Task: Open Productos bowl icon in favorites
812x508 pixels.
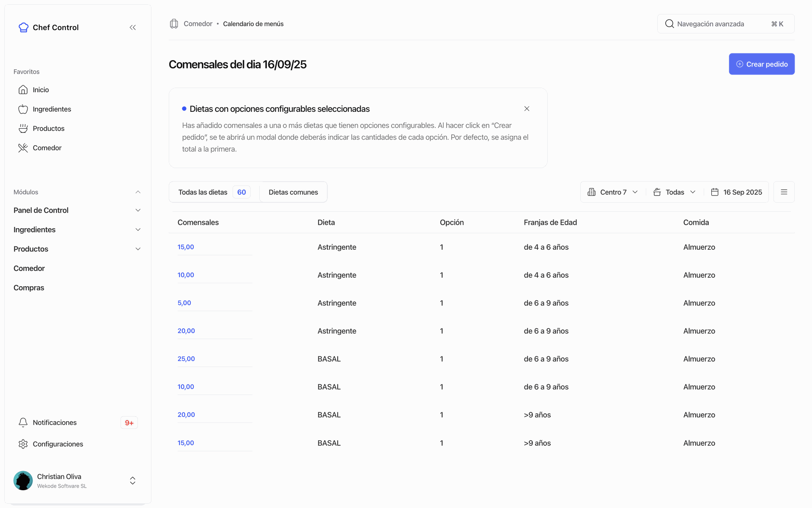Action: click(23, 129)
